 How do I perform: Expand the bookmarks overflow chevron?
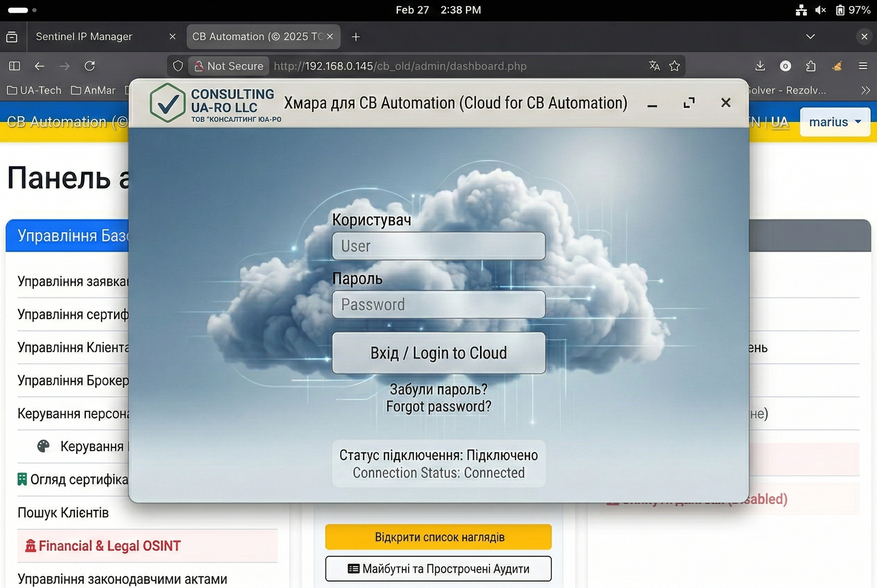point(866,90)
